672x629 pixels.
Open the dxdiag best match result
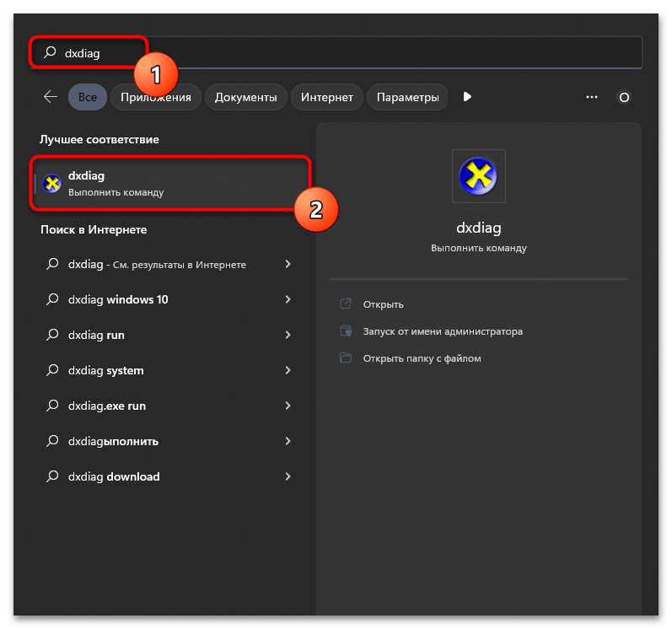[170, 183]
